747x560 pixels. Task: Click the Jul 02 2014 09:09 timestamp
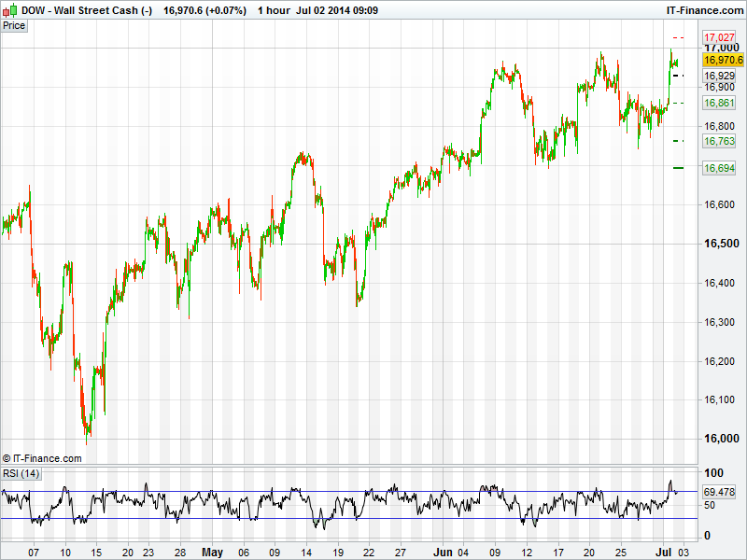[337, 10]
